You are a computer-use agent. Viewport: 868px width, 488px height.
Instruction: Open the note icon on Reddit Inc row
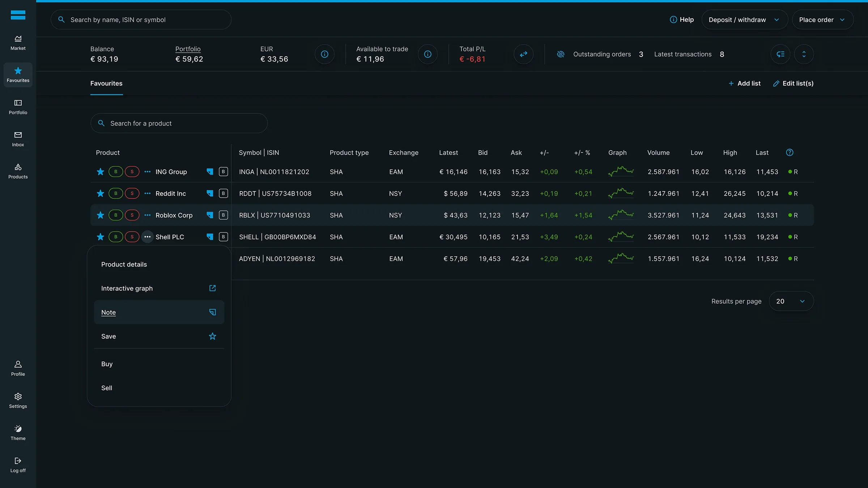(x=210, y=193)
